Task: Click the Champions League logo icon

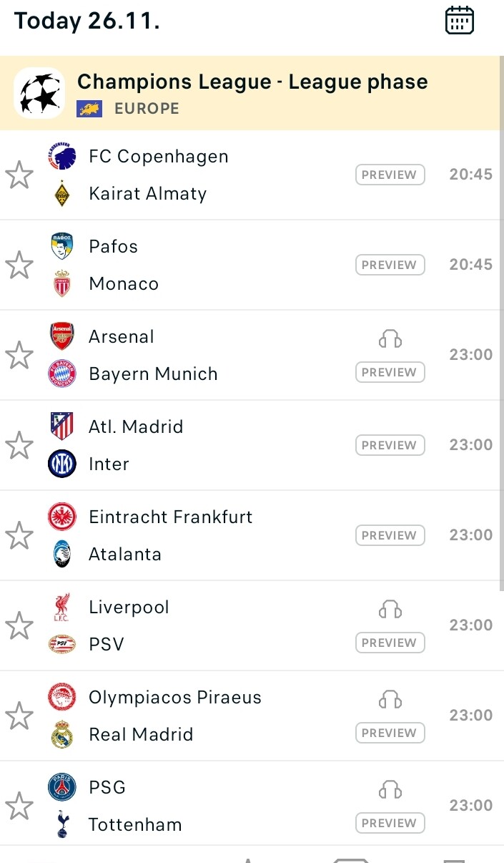Action: (x=39, y=93)
